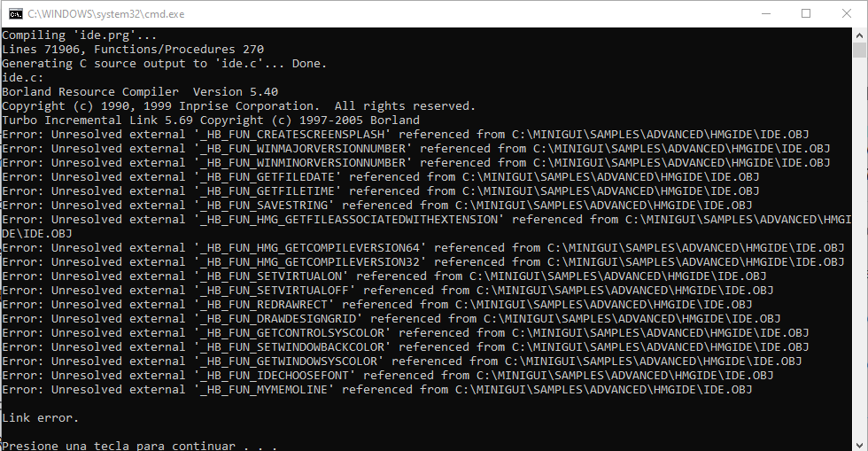Click the _HB_FUN_IDECHOOSEFONT error line
This screenshot has height=451, width=868.
pos(388,375)
